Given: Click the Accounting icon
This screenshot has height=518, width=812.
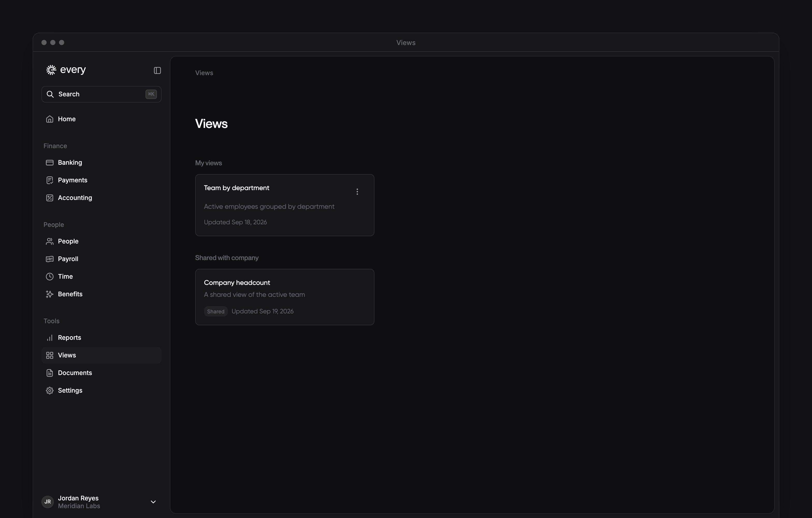Looking at the screenshot, I should point(49,198).
